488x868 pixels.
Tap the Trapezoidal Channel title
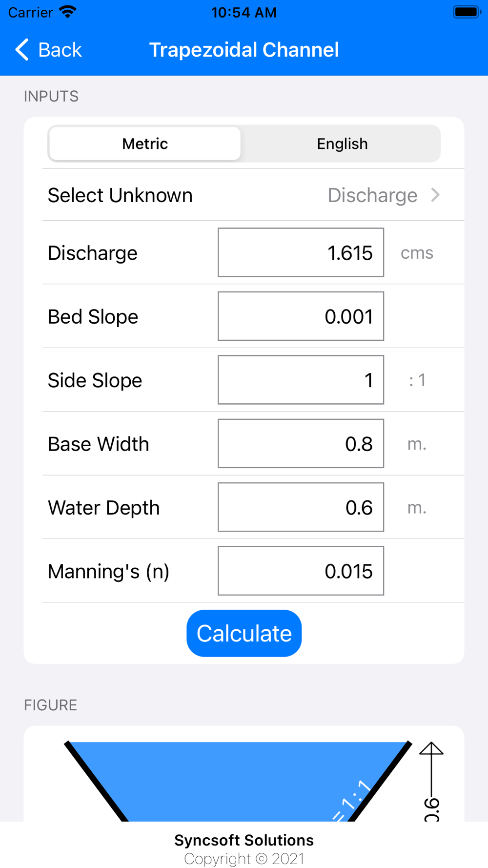click(x=244, y=50)
